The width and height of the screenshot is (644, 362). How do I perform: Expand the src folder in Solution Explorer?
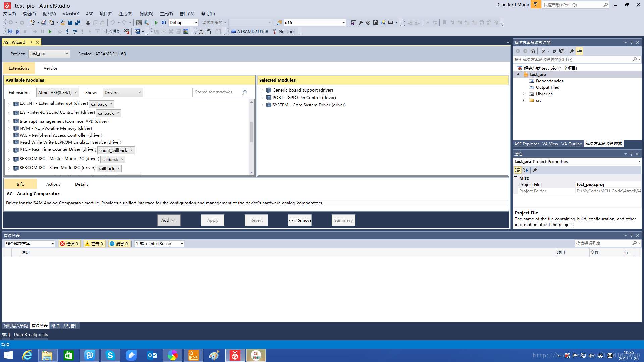(x=523, y=100)
